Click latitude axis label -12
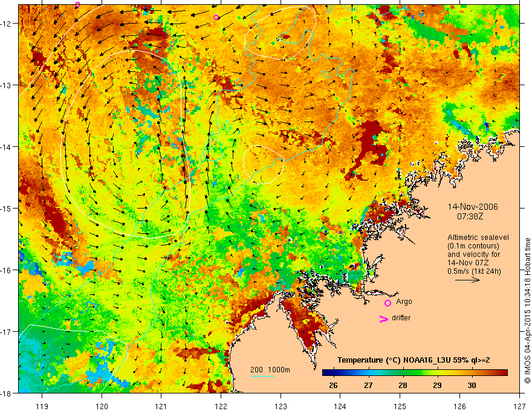The width and height of the screenshot is (532, 411). [x=7, y=24]
